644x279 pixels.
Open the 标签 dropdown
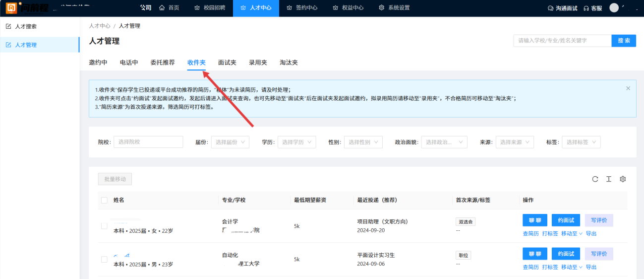[581, 142]
